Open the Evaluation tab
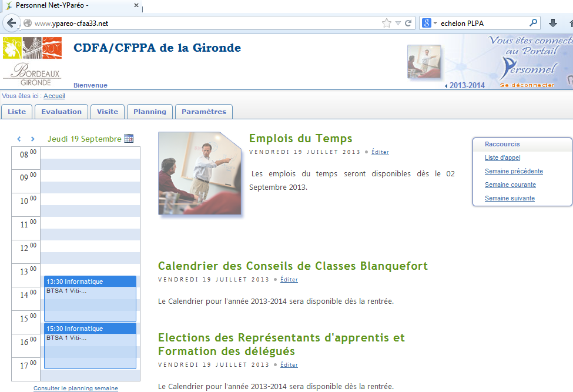The width and height of the screenshot is (573, 392). point(62,112)
